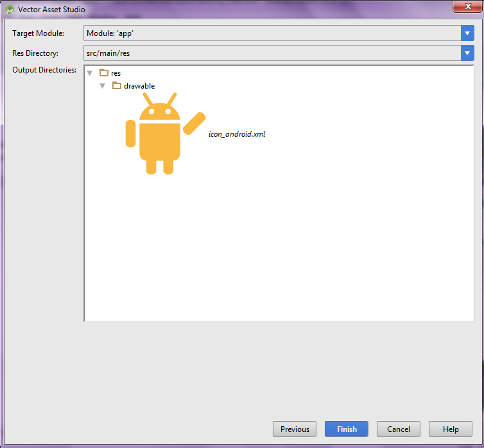Go back with the Previous button

point(295,429)
